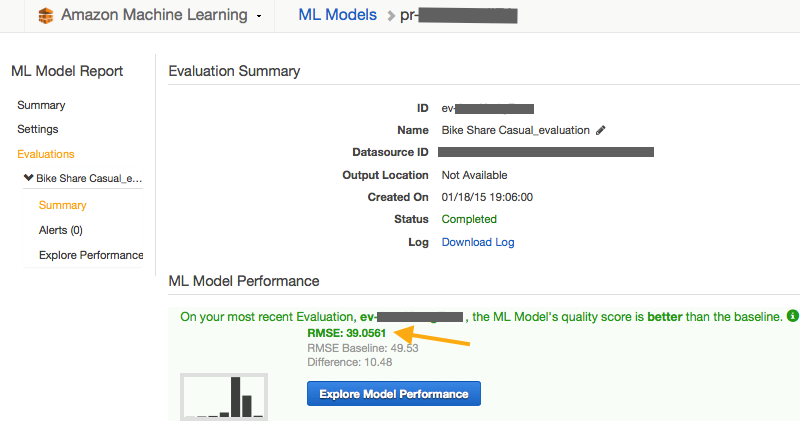Screen dimensions: 800x448
Task: Click the green info icon
Action: [792, 316]
